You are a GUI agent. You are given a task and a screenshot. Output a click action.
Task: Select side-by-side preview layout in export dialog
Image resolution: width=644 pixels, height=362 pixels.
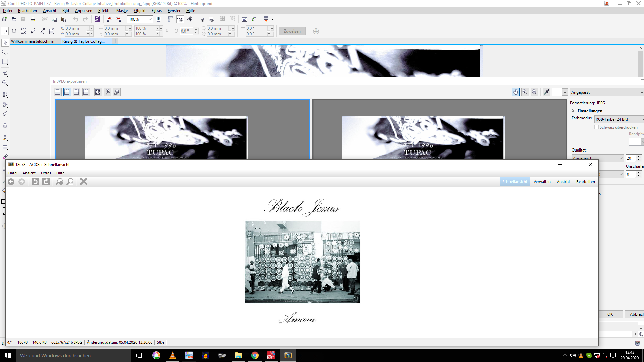[x=67, y=92]
